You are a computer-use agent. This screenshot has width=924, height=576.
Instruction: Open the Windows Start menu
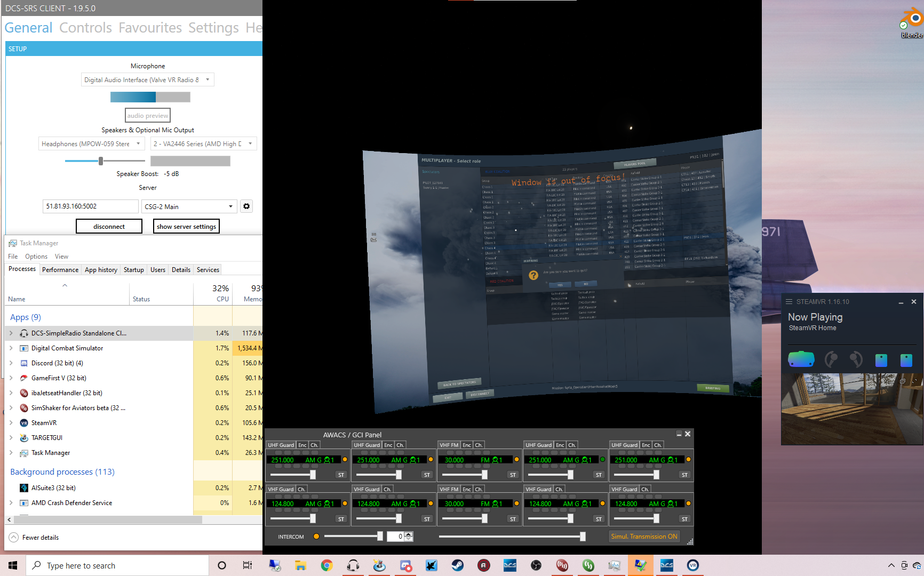pos(13,565)
